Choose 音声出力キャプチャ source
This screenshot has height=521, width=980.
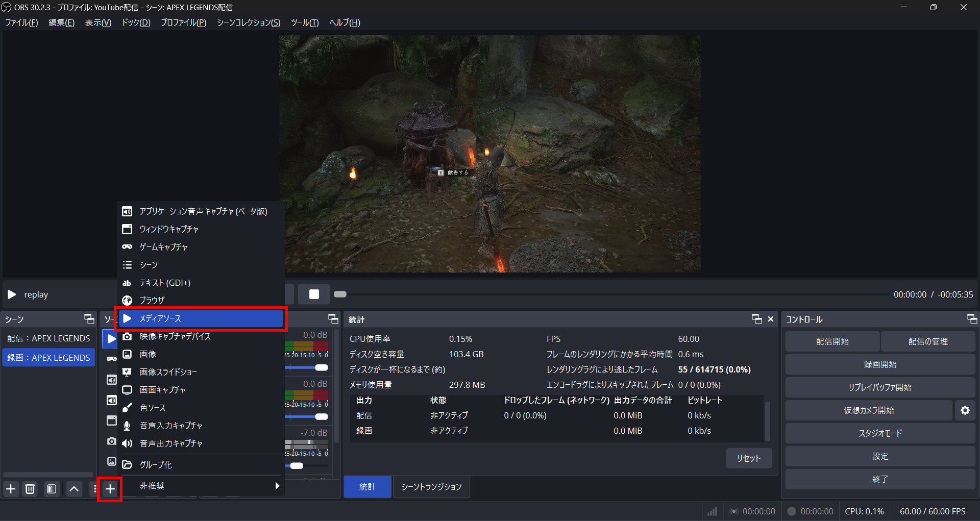[201, 443]
